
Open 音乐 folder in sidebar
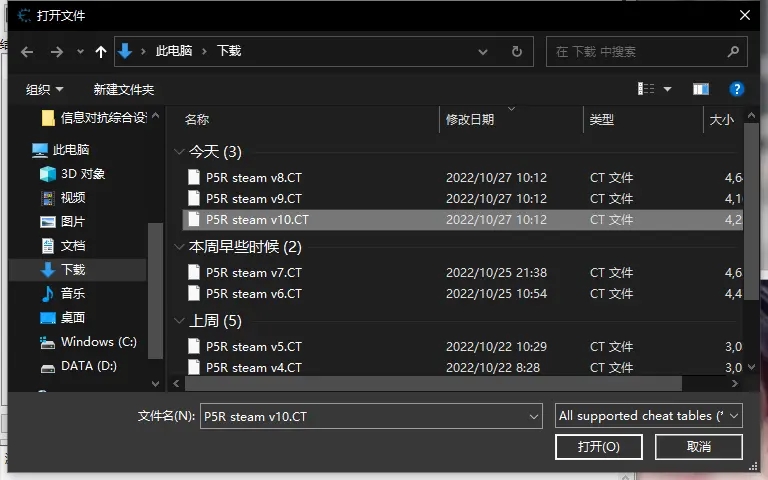(x=63, y=293)
